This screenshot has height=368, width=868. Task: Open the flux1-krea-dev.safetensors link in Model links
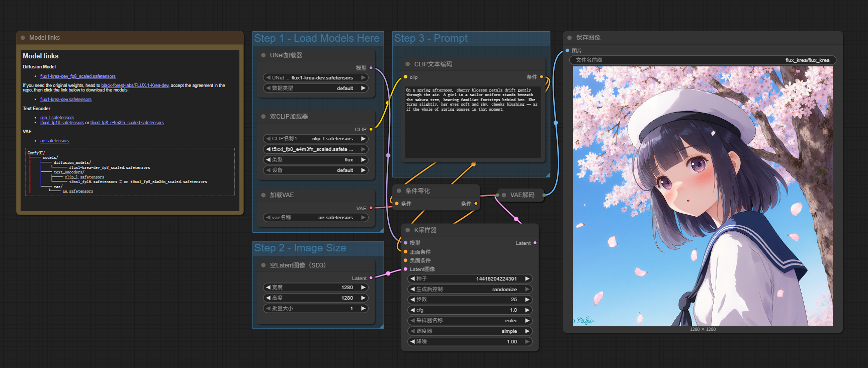click(66, 100)
